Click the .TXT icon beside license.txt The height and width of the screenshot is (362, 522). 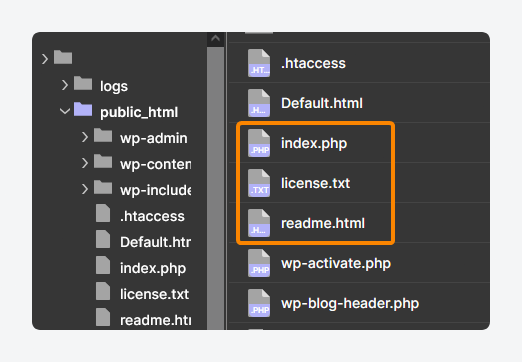259,183
